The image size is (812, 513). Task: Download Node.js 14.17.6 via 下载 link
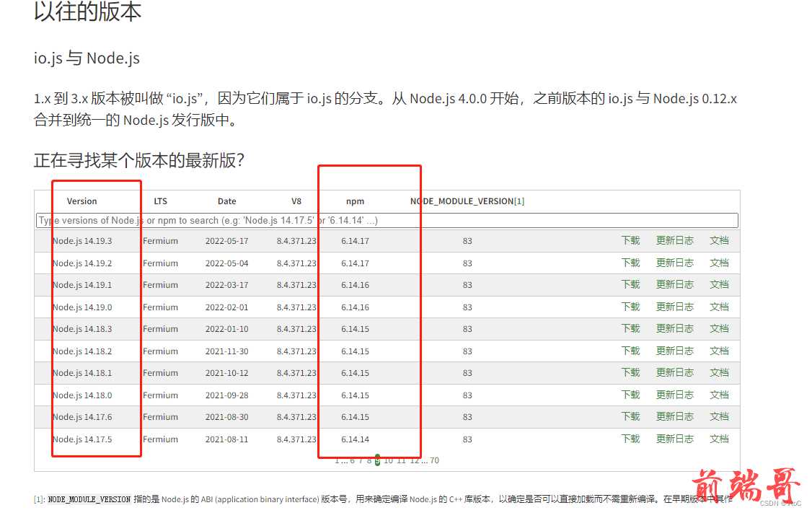[x=631, y=416]
